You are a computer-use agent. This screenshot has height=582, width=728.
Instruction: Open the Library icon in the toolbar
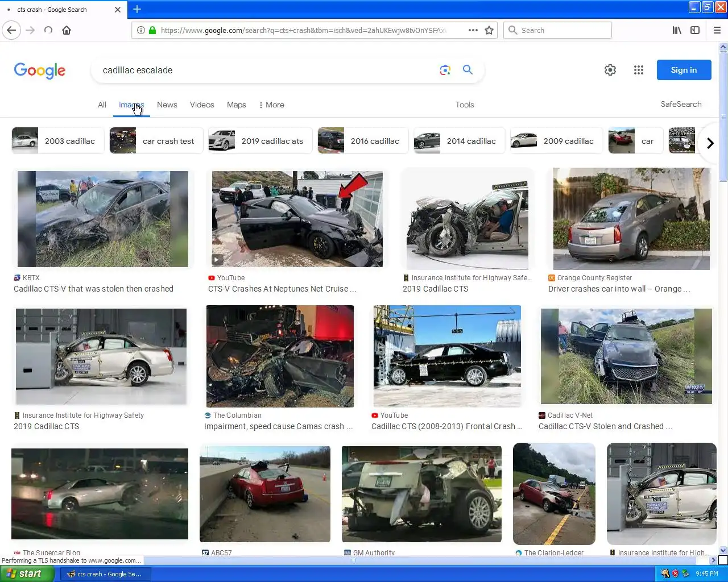[677, 30]
